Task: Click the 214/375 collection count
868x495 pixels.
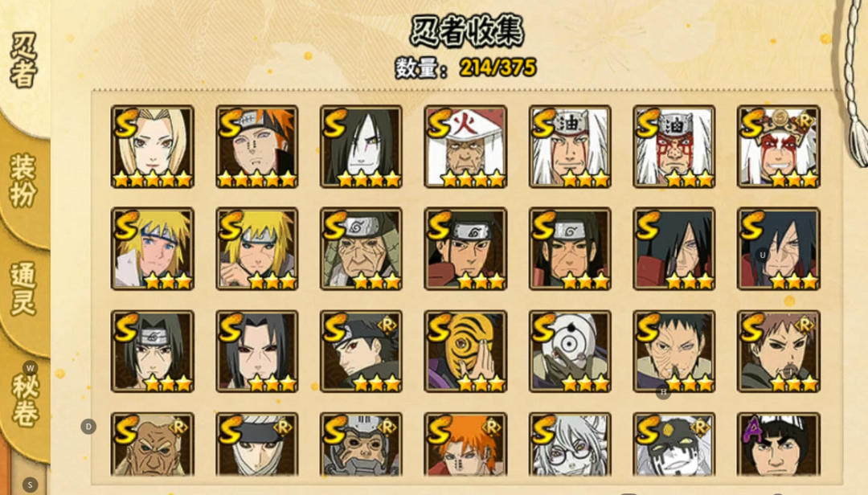Action: [497, 67]
